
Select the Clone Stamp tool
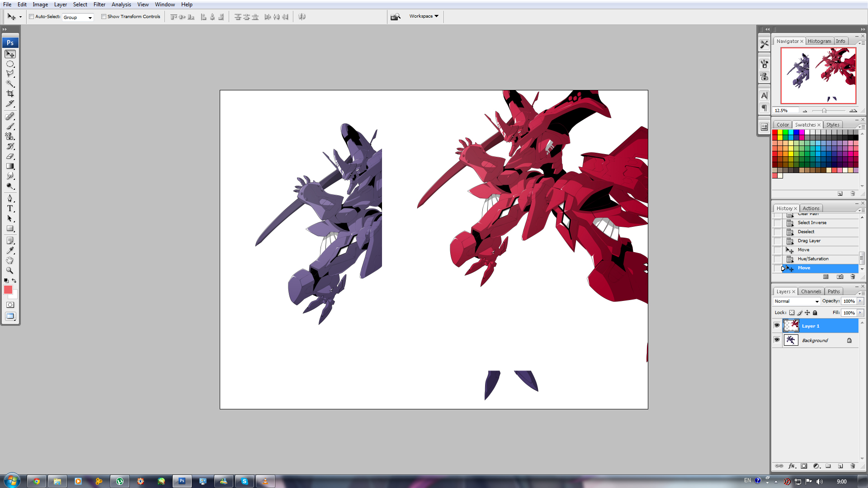click(10, 136)
